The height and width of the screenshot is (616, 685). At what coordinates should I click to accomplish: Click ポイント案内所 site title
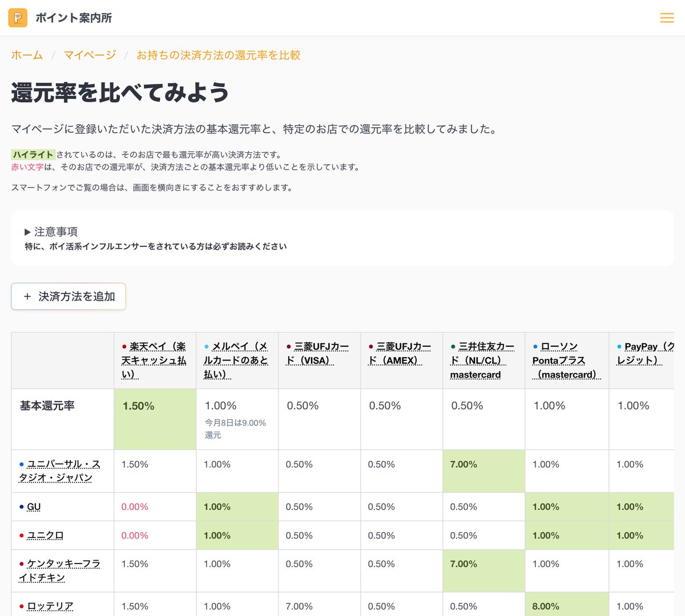[74, 18]
